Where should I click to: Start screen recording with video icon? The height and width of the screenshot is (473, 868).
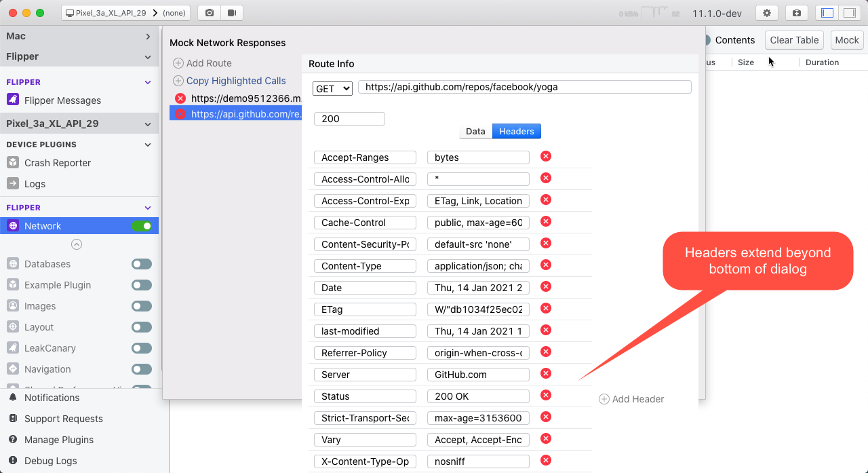click(232, 13)
